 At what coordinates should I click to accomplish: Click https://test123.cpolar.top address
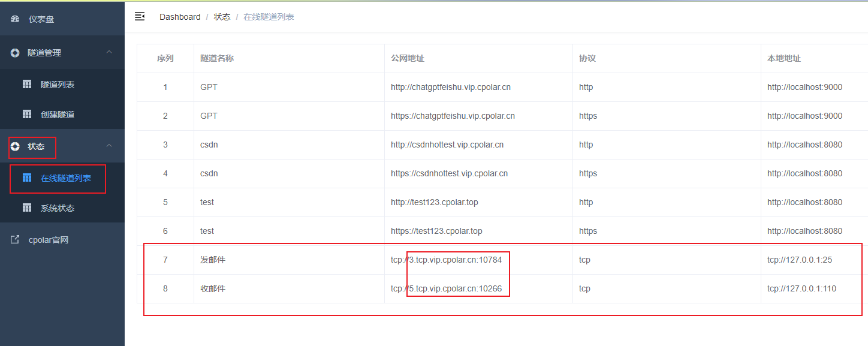click(436, 231)
